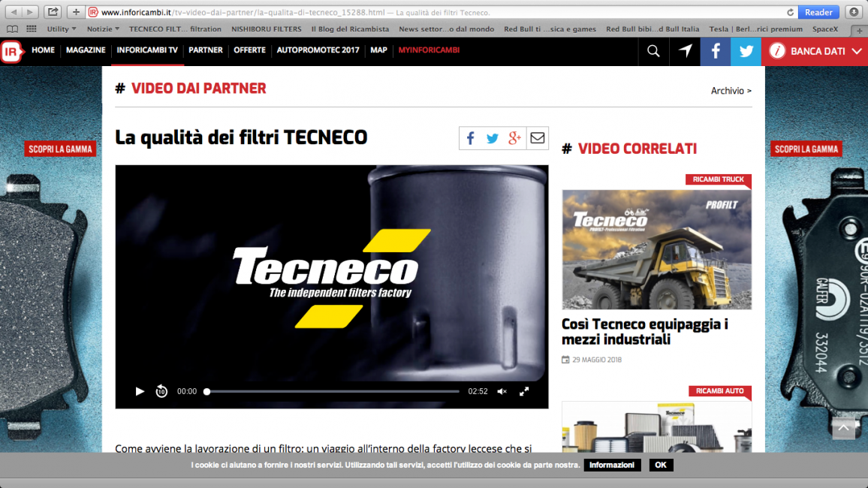The width and height of the screenshot is (868, 488).
Task: Share the article on Google Plus
Action: coord(514,138)
